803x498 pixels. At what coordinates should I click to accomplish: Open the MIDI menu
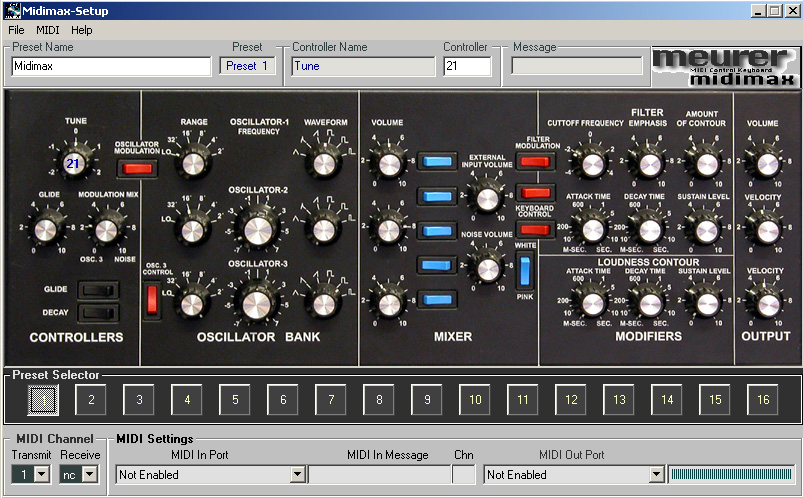coord(48,30)
